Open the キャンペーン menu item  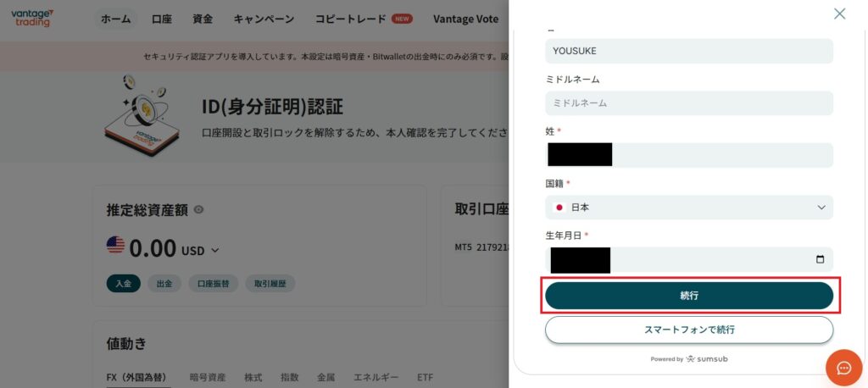264,19
